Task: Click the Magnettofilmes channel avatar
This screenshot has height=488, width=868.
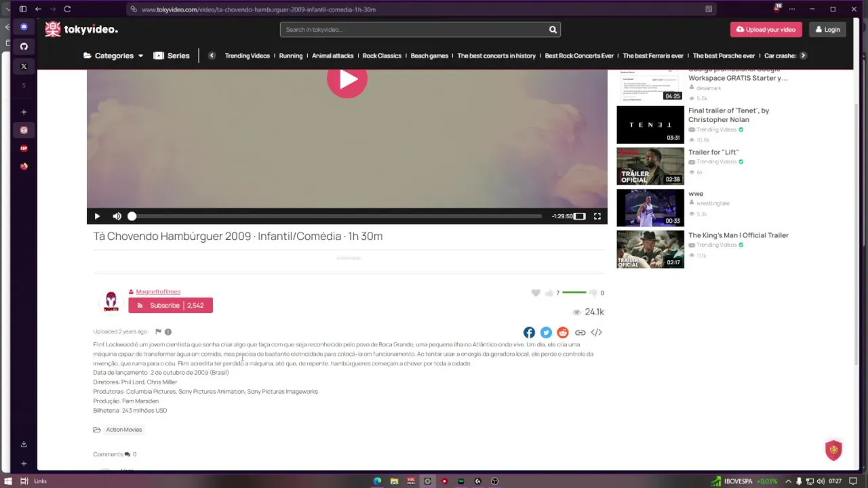Action: 111,302
